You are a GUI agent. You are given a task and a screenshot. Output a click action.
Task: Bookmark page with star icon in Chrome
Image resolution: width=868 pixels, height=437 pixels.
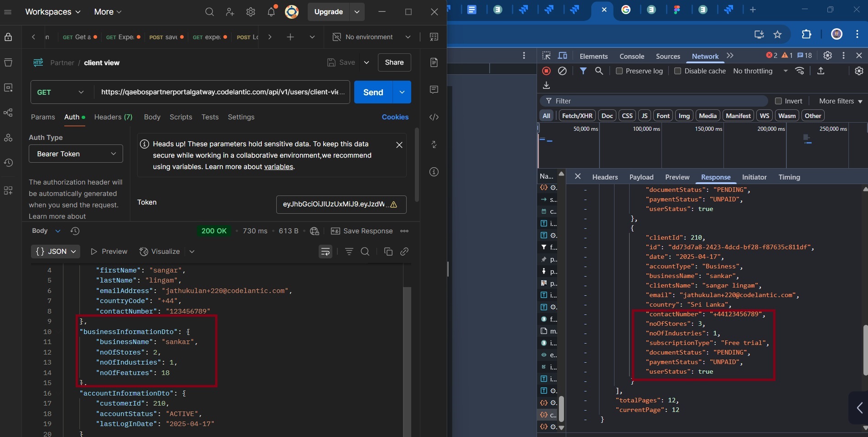(778, 34)
